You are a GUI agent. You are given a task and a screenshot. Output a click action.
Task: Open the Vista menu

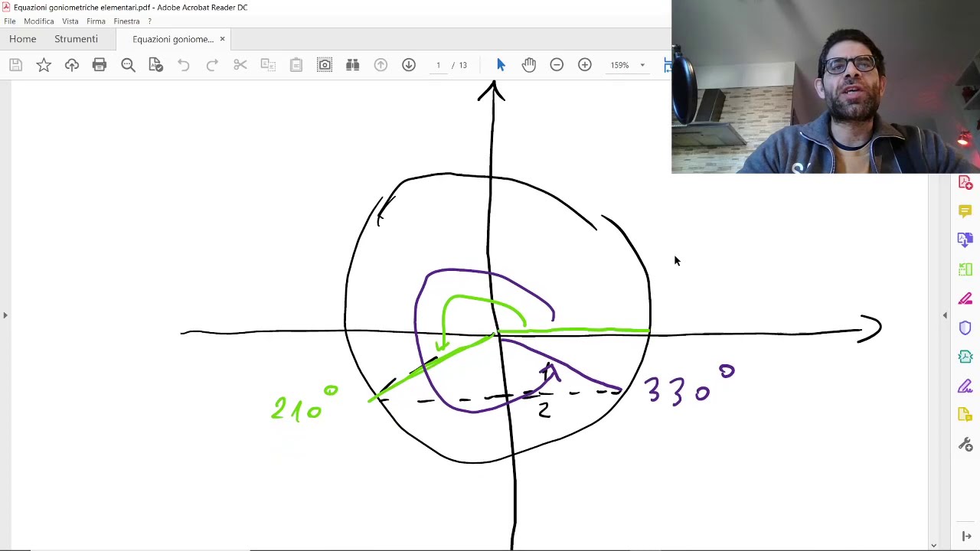[x=70, y=21]
